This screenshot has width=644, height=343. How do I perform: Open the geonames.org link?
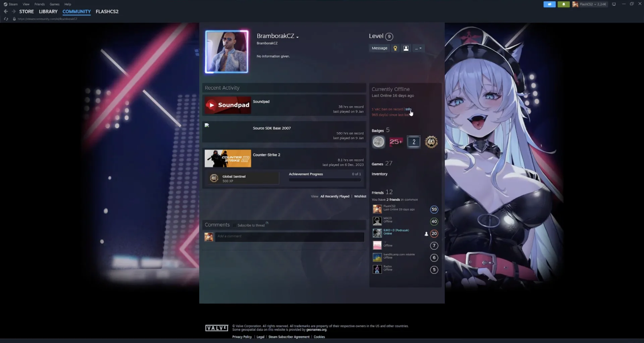(316, 330)
